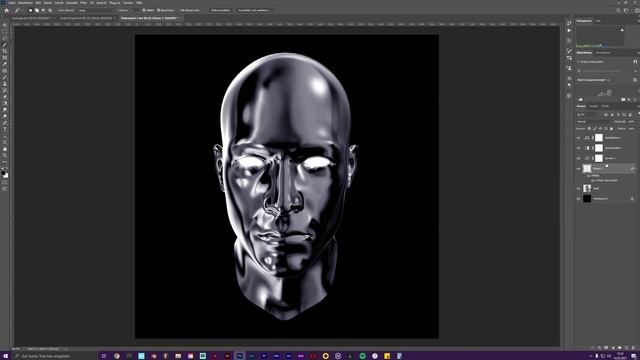Click the foreground color swatch
The image size is (640, 360).
pos(4,173)
